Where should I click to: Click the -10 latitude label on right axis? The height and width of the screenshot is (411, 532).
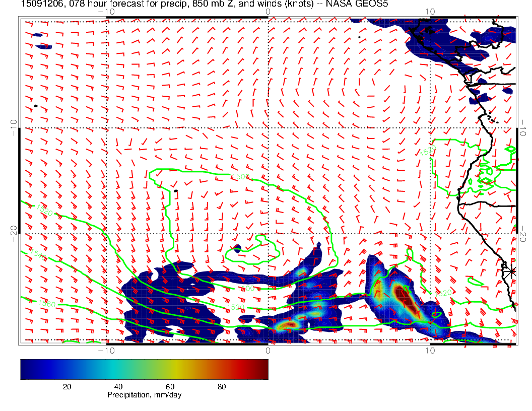pyautogui.click(x=522, y=126)
